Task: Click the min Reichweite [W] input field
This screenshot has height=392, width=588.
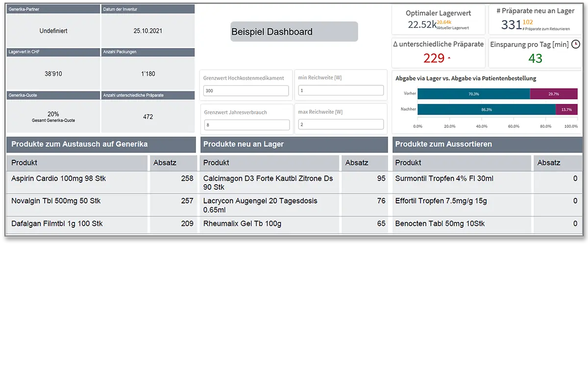Action: point(341,90)
